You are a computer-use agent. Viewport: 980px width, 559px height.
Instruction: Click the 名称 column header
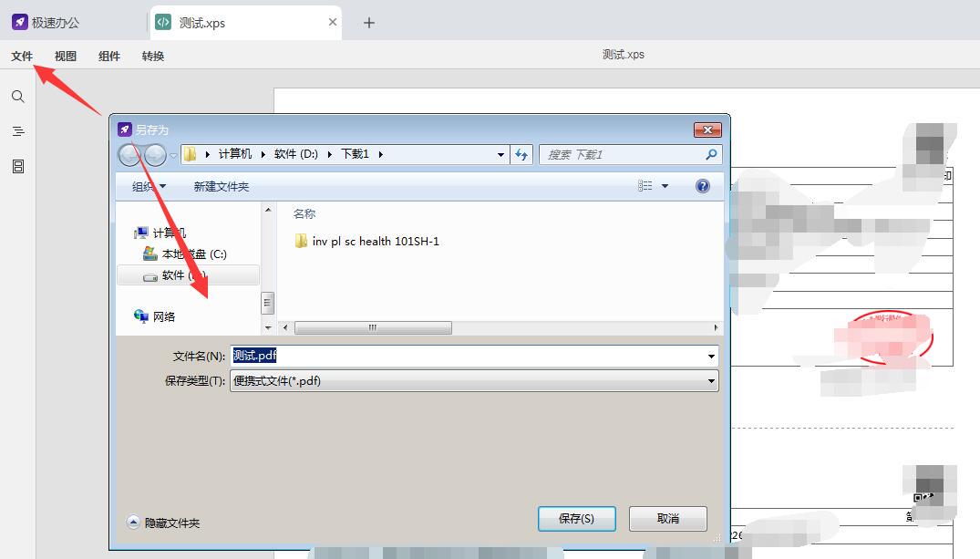pyautogui.click(x=304, y=214)
